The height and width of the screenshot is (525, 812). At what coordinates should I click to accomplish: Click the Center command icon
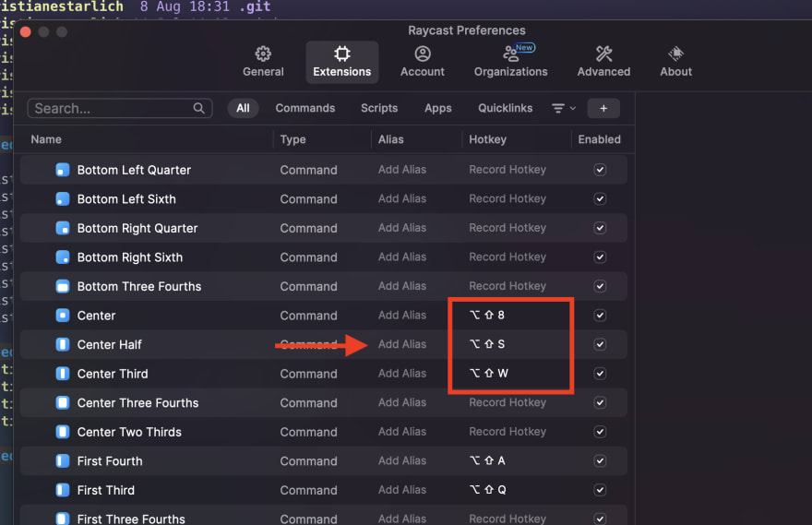click(63, 316)
